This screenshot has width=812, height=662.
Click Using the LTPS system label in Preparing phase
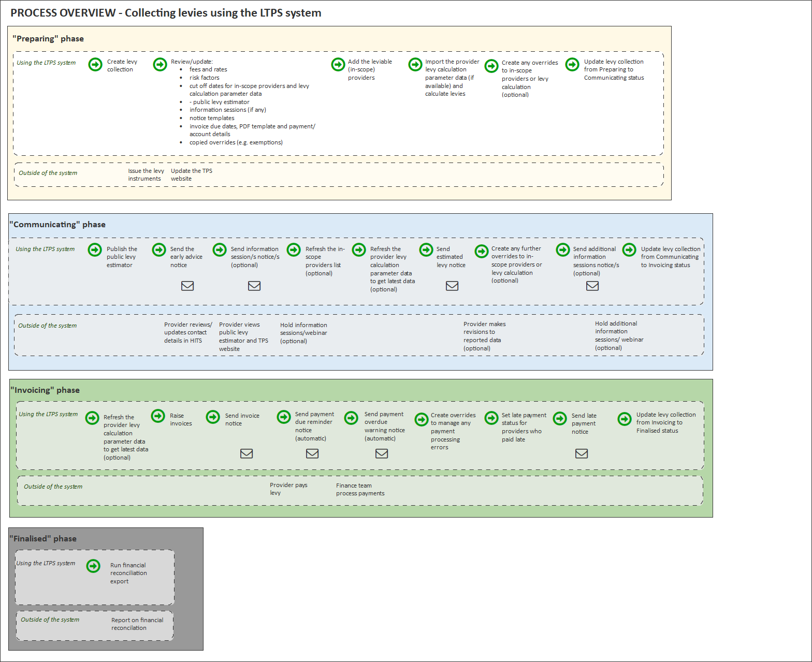pos(46,63)
